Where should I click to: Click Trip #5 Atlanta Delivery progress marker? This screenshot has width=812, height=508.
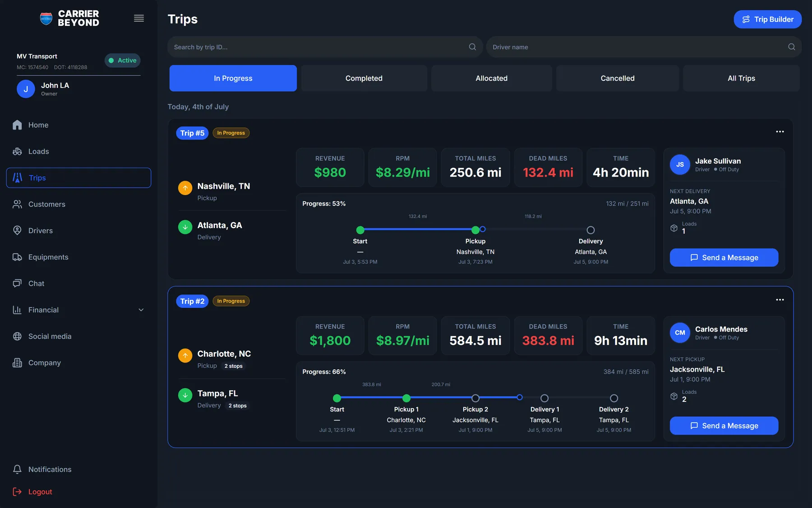click(591, 230)
